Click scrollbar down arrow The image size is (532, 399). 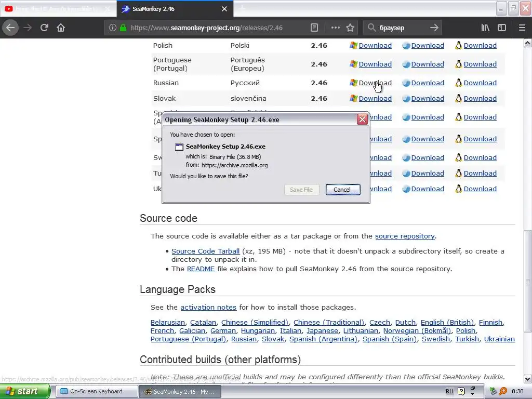pos(528,379)
